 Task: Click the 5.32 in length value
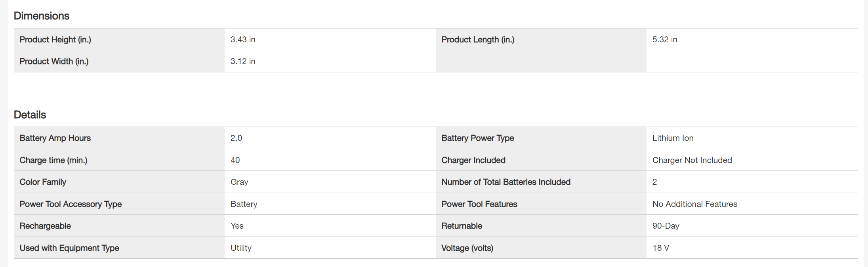click(665, 40)
